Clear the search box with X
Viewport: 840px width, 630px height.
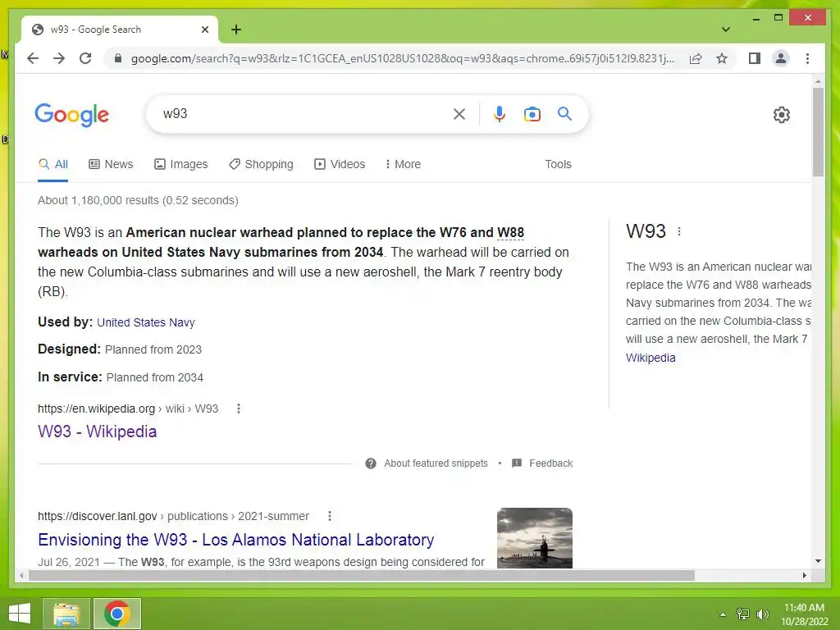click(459, 113)
